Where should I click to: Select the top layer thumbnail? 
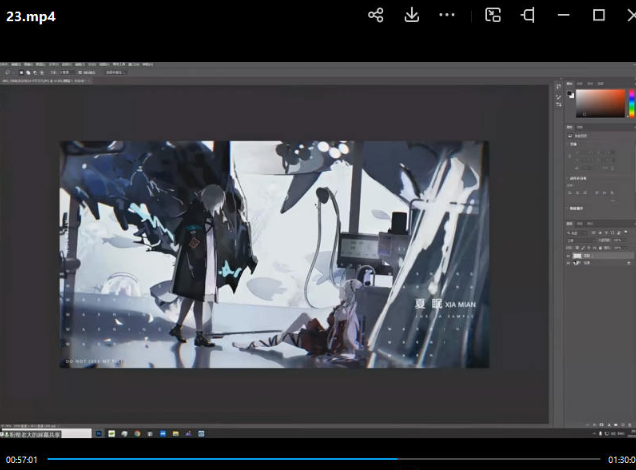coord(577,256)
